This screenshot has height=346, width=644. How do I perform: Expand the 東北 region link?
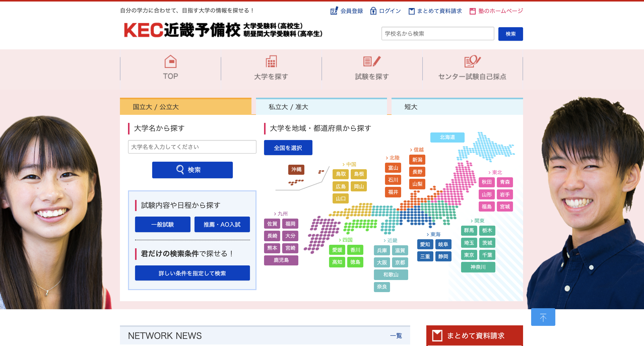tap(495, 172)
